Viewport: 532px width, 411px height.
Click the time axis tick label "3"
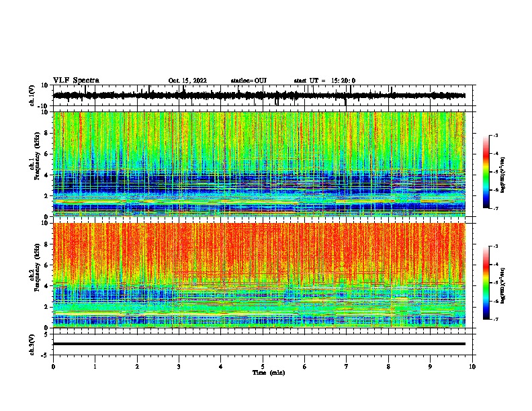pyautogui.click(x=179, y=367)
